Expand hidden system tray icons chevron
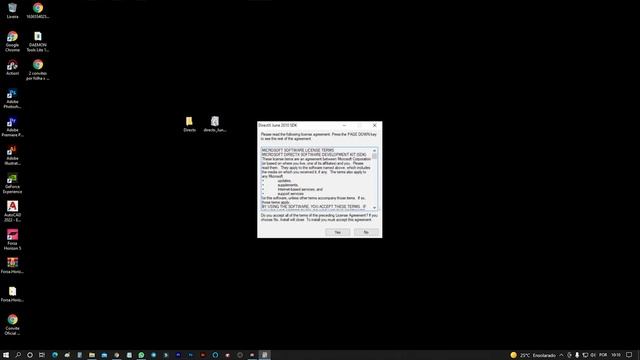Image resolution: width=640 pixels, height=360 pixels. pos(561,355)
